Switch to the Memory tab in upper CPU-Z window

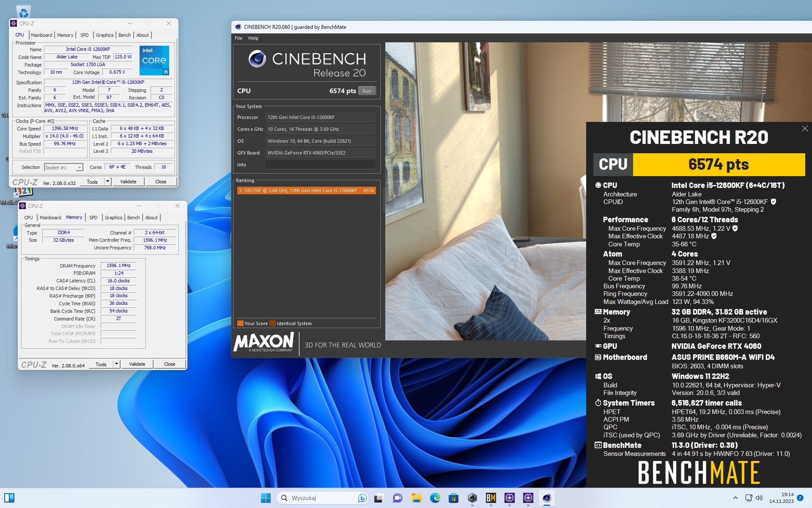click(65, 35)
